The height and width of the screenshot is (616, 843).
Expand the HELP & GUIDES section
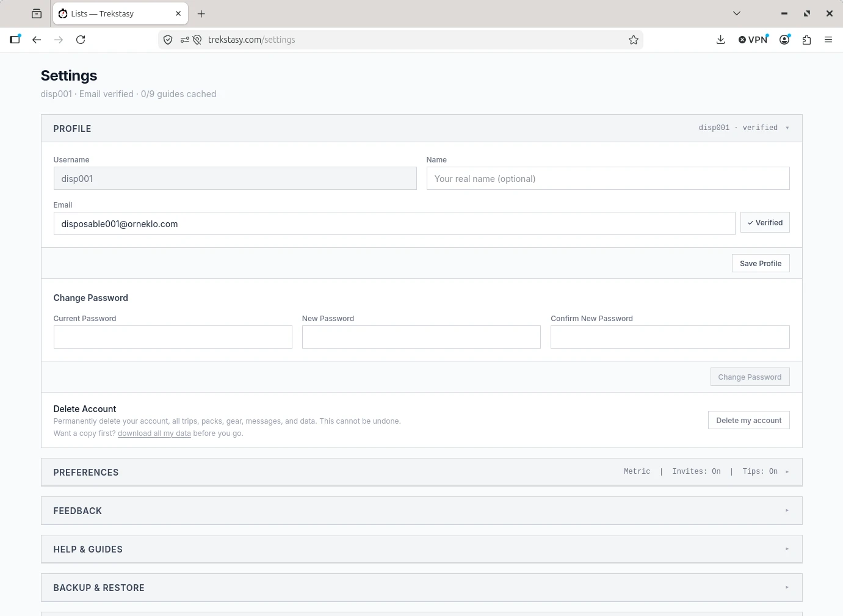click(421, 549)
